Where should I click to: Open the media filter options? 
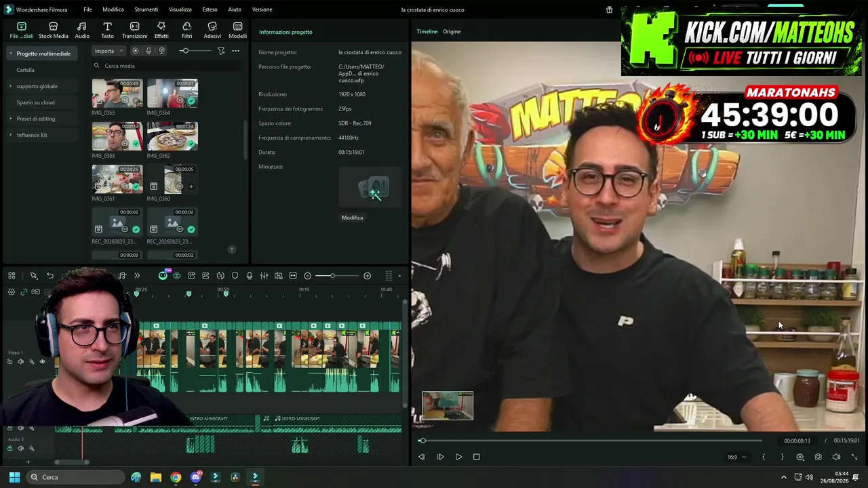pyautogui.click(x=221, y=51)
